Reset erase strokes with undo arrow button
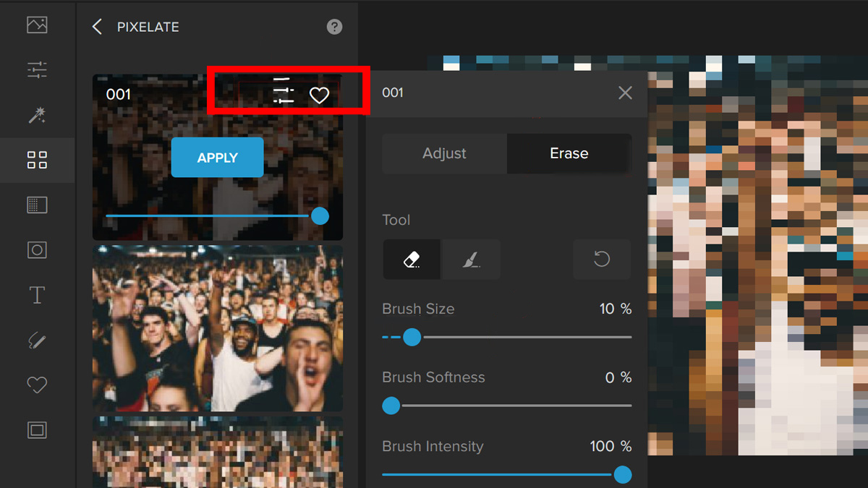868x488 pixels. (x=601, y=260)
